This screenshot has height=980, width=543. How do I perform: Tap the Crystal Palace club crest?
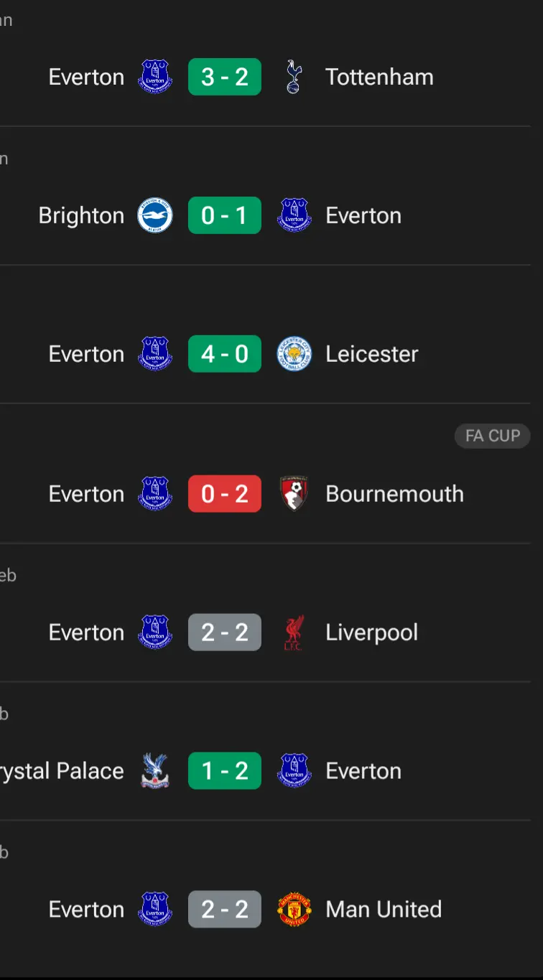click(x=155, y=771)
